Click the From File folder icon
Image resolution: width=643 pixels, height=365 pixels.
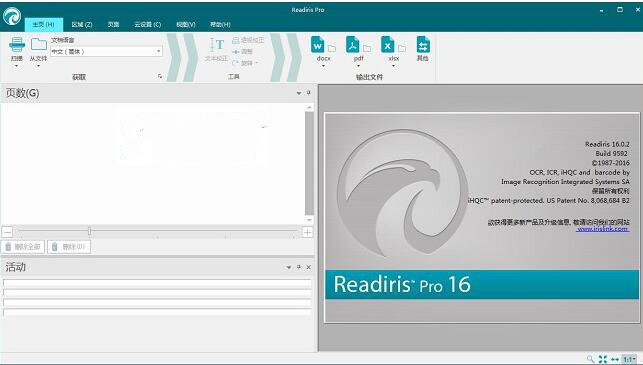click(x=39, y=44)
